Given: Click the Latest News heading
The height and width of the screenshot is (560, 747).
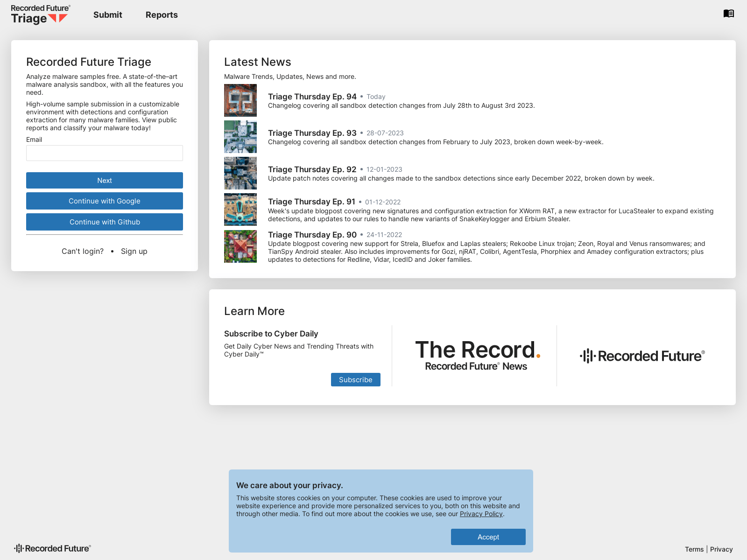Looking at the screenshot, I should coord(258,62).
